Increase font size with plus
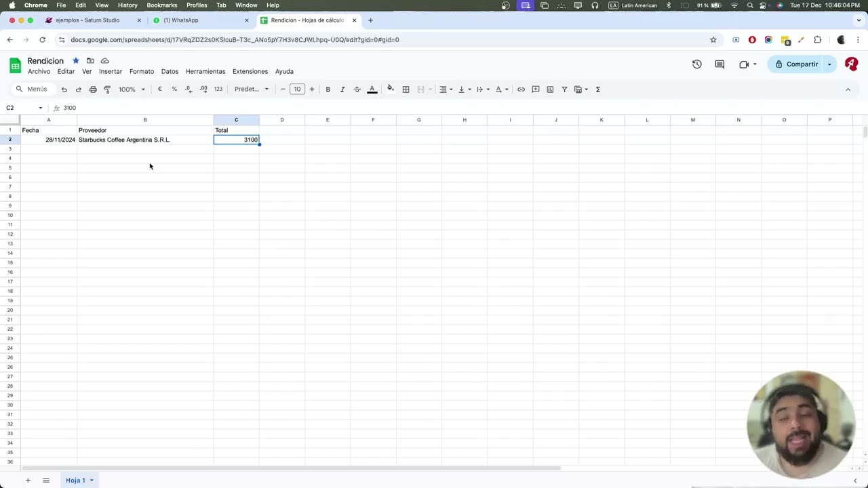The image size is (868, 488). coord(312,89)
